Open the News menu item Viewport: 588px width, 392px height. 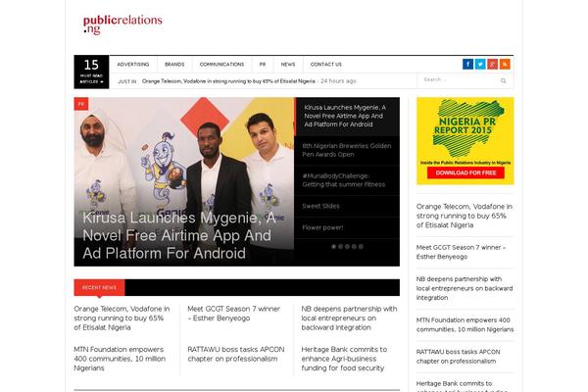point(288,65)
